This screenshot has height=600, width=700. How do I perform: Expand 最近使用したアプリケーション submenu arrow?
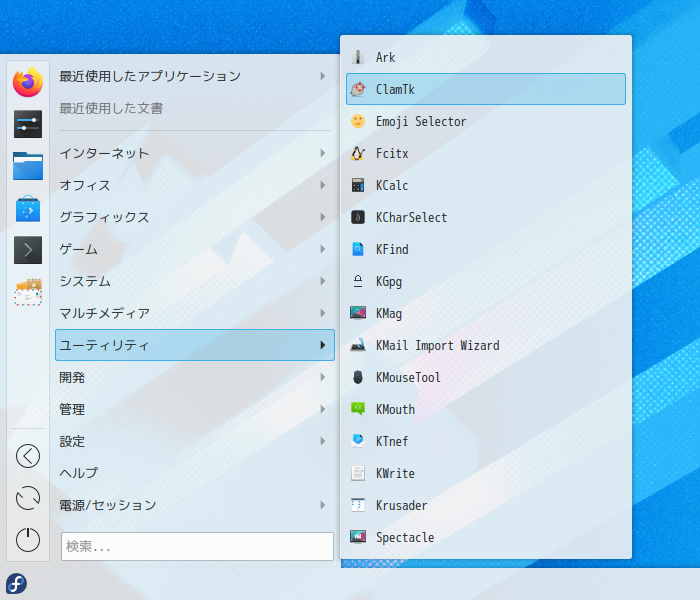pos(323,76)
